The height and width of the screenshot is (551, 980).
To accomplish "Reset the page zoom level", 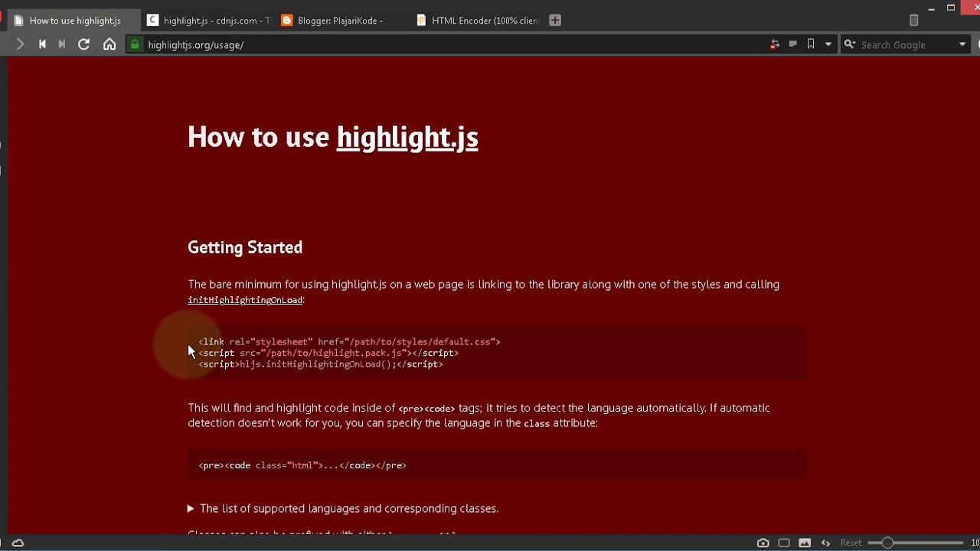I will click(x=851, y=543).
